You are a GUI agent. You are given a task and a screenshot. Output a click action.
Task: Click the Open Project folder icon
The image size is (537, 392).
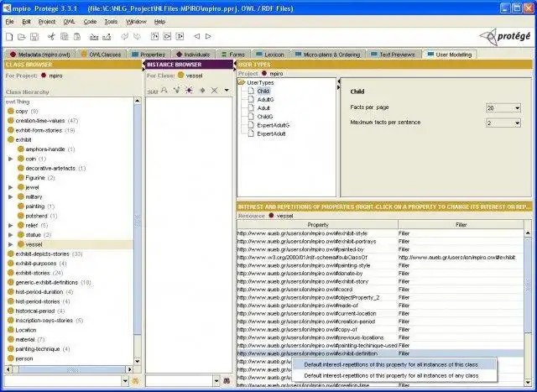pos(22,36)
